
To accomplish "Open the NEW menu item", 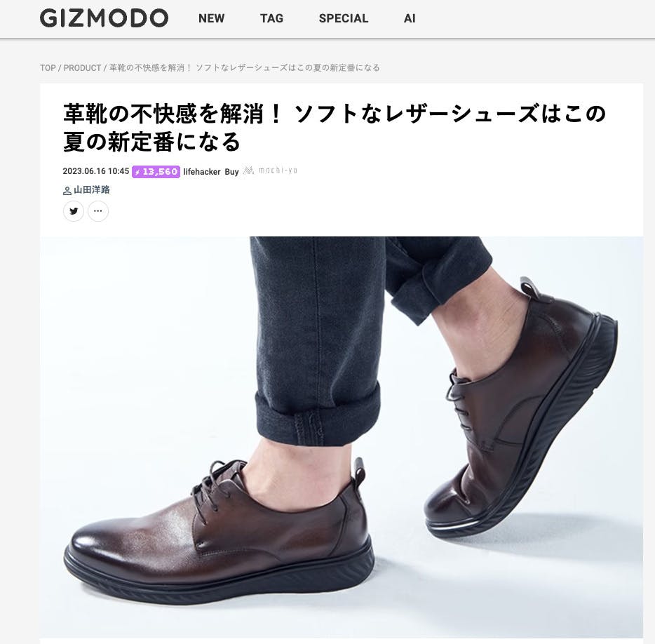I will pos(211,18).
